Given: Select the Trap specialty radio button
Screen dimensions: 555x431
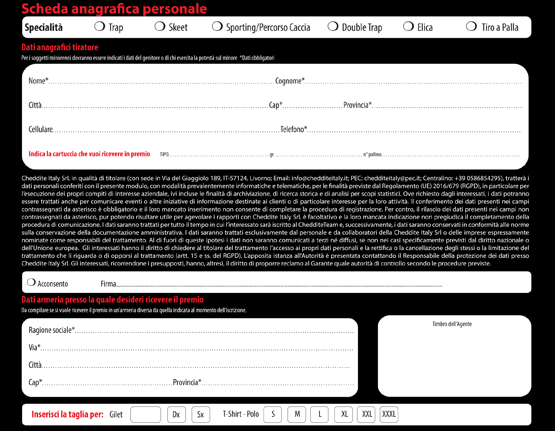Looking at the screenshot, I should pos(100,26).
